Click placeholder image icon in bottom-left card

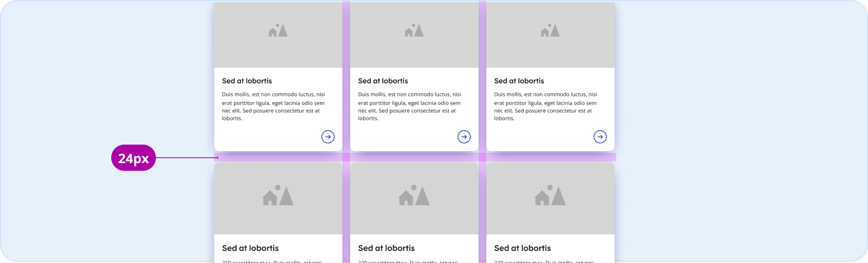(x=278, y=195)
